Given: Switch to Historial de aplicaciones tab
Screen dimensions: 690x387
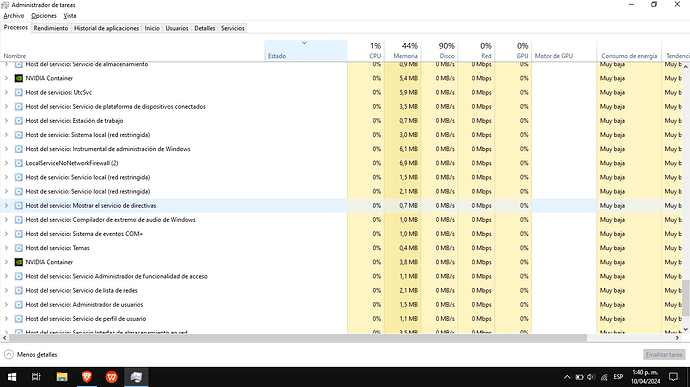Looking at the screenshot, I should point(106,28).
